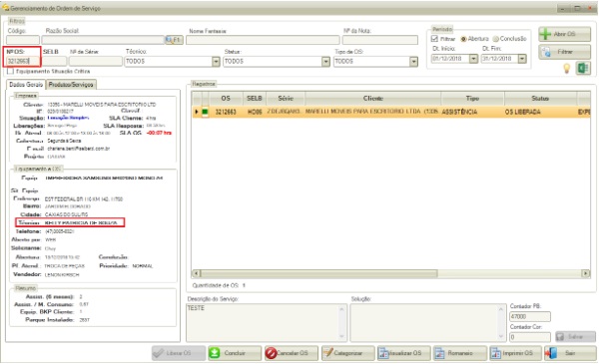Click the Romaneio button
The width and height of the screenshot is (599, 364).
pyautogui.click(x=460, y=353)
